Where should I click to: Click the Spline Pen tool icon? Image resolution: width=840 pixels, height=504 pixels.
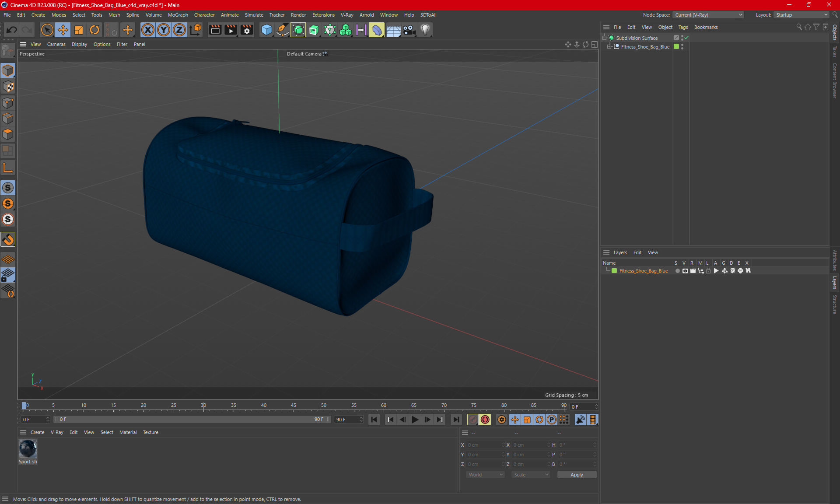pos(283,30)
